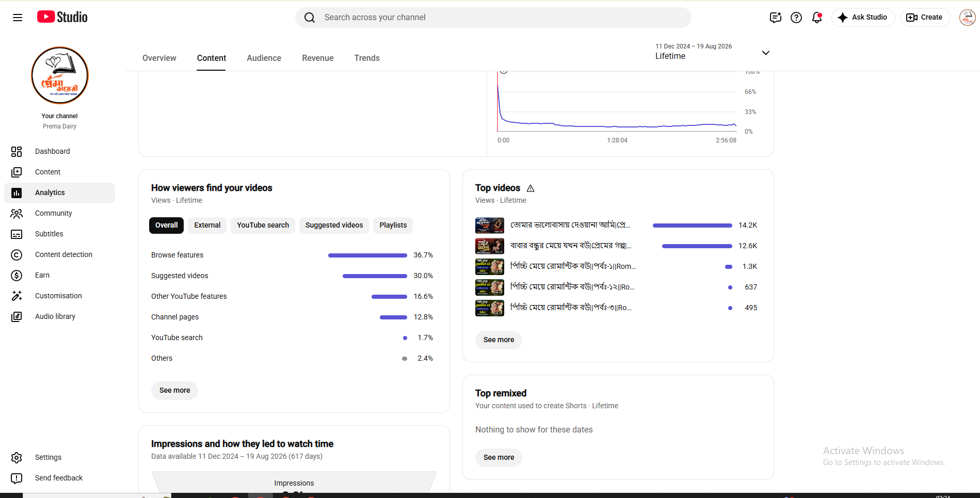Click the Settings gear icon

[x=17, y=457]
